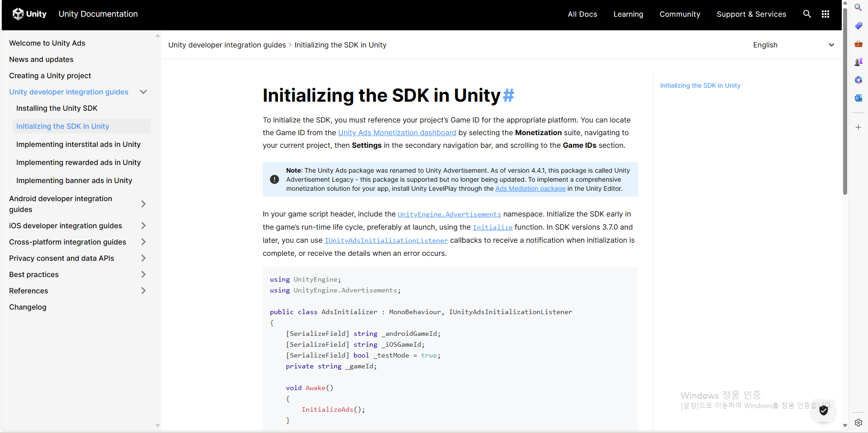Click page scrollbar down arrow

tap(845, 426)
